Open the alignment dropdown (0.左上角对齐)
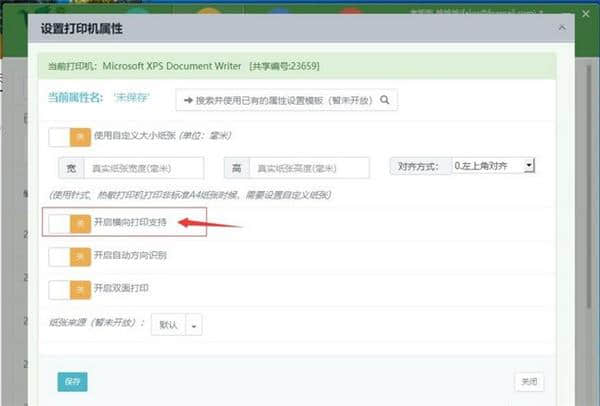Viewport: 600px width, 406px height. click(493, 166)
